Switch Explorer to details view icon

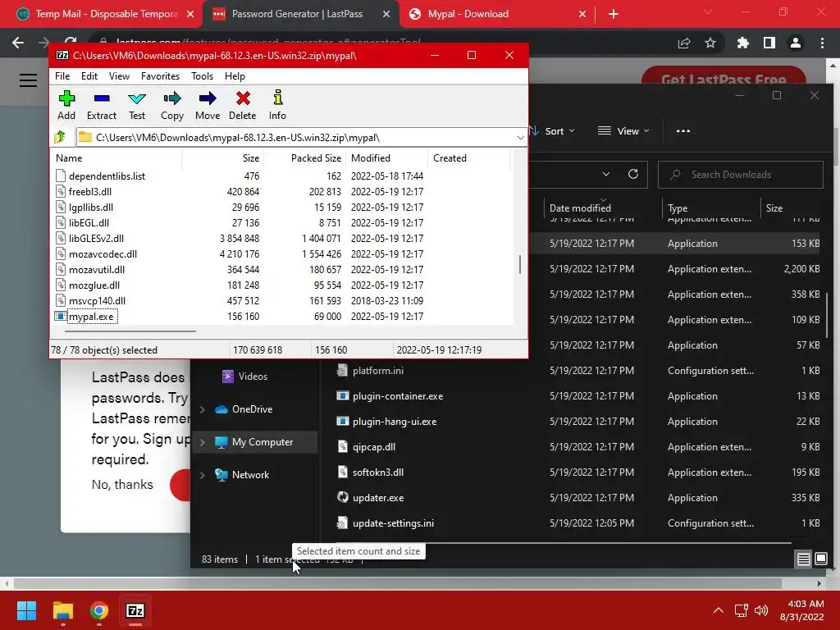click(803, 559)
